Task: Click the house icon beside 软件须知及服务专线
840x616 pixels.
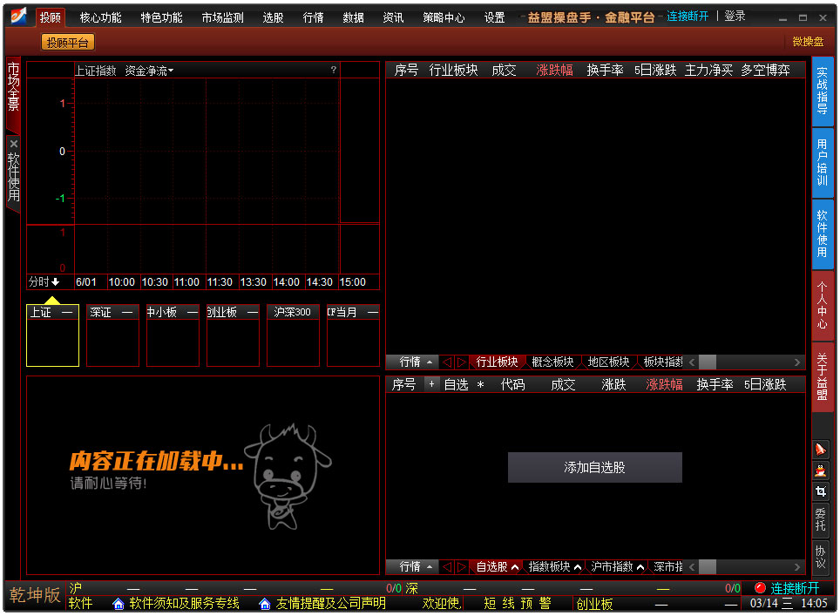Action: [119, 604]
